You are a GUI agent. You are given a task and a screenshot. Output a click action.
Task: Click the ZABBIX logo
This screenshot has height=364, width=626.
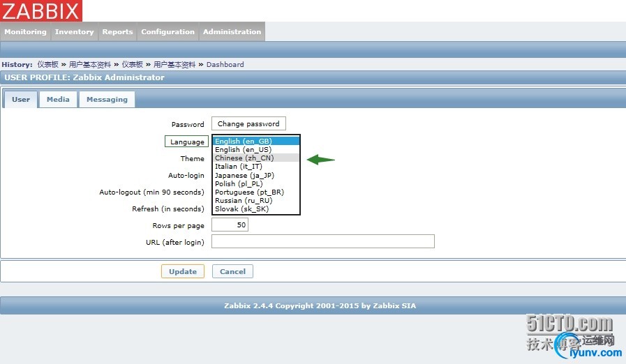point(41,10)
